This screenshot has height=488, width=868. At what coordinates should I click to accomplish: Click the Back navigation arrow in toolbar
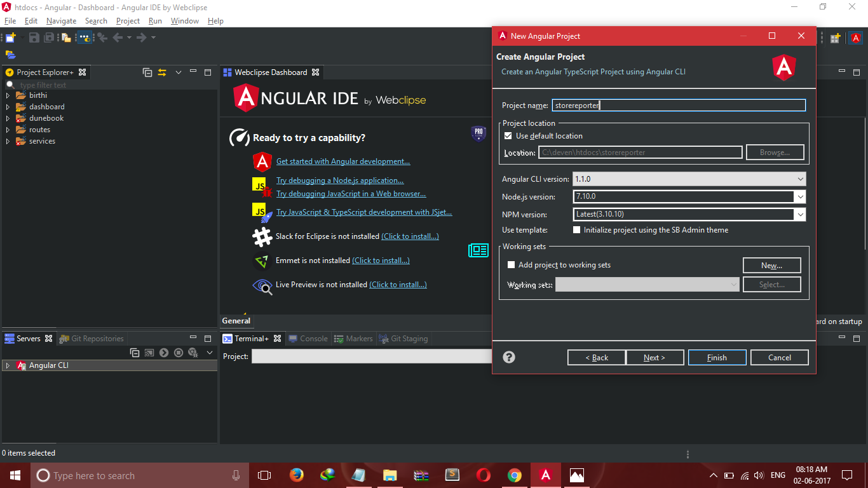(118, 37)
